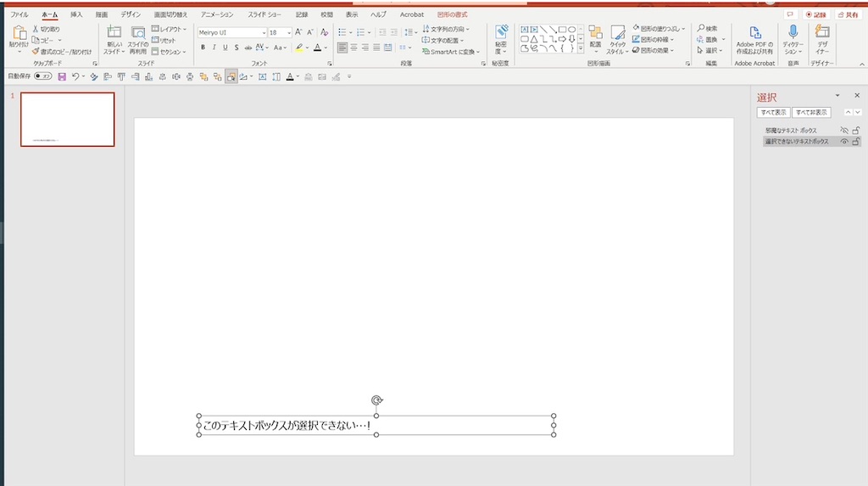This screenshot has height=486, width=868.
Task: Open the ファイル (File) tab
Action: coord(19,15)
